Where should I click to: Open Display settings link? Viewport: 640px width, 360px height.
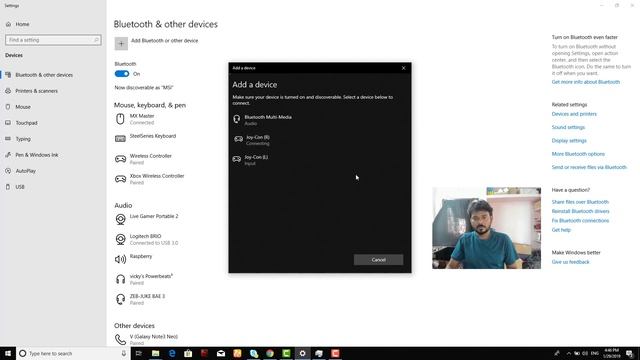(x=569, y=141)
